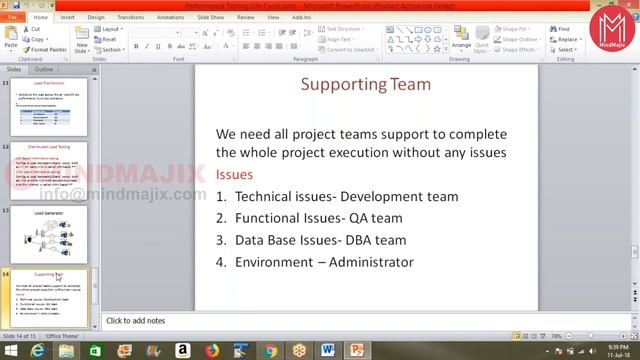Viewport: 640px width, 360px height.
Task: Click the Format Painter brush icon
Action: pyautogui.click(x=26, y=49)
